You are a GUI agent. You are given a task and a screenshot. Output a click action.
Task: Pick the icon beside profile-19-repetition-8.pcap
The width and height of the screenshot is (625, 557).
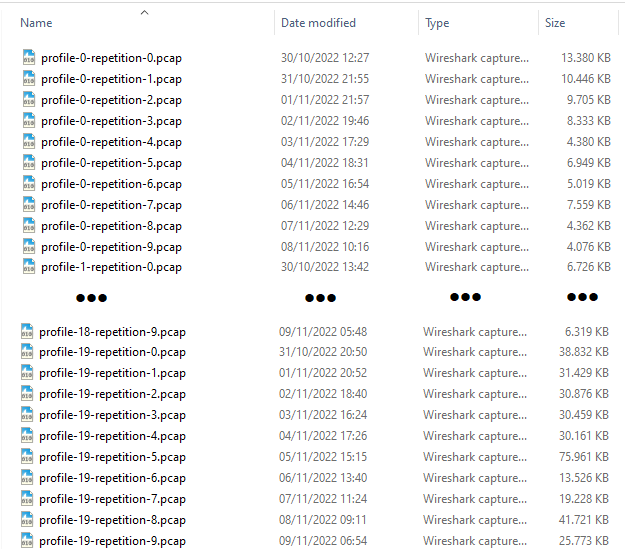click(x=27, y=520)
